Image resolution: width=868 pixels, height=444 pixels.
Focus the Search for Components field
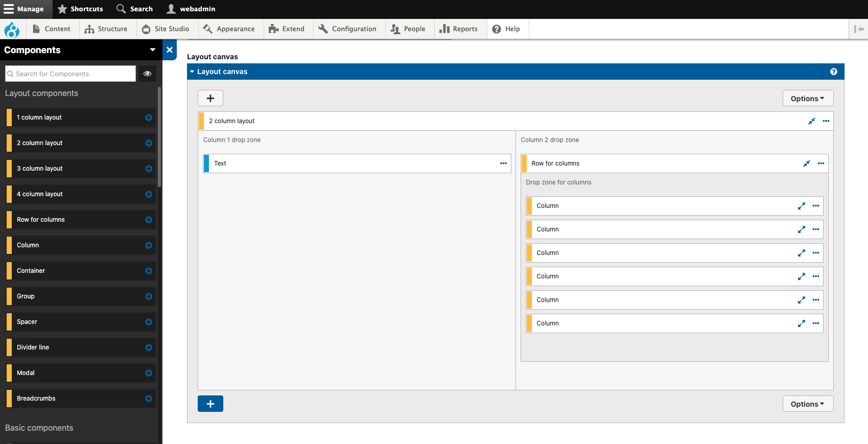[71, 74]
